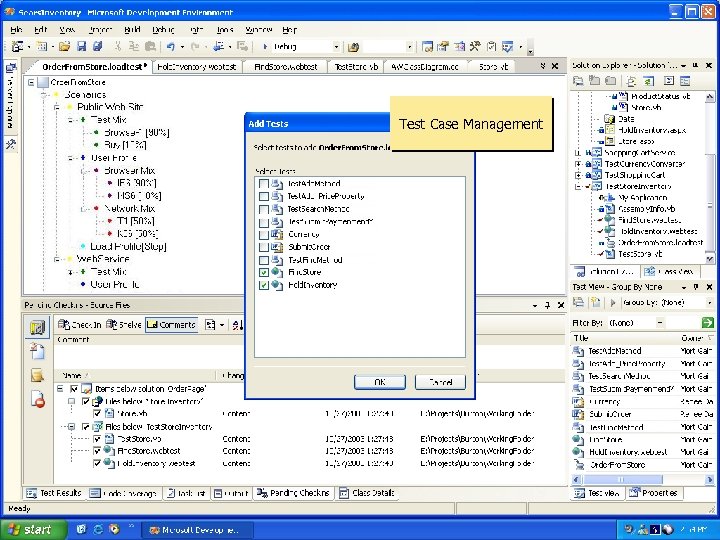720x540 pixels.
Task: Open the Debug configuration dropdown
Action: pyautogui.click(x=335, y=46)
